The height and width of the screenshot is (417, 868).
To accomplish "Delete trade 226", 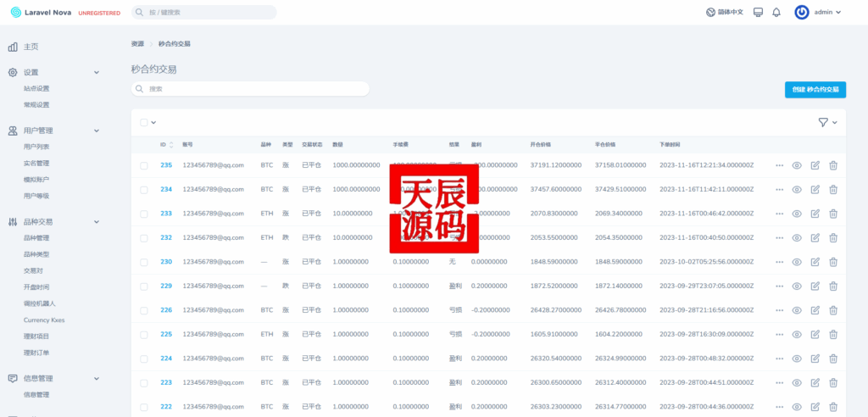I will pyautogui.click(x=833, y=310).
